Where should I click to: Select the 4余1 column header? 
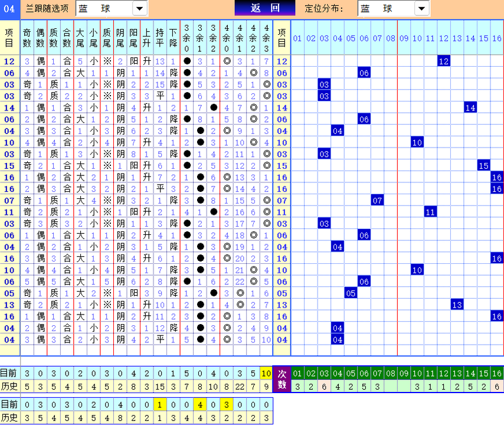point(240,38)
